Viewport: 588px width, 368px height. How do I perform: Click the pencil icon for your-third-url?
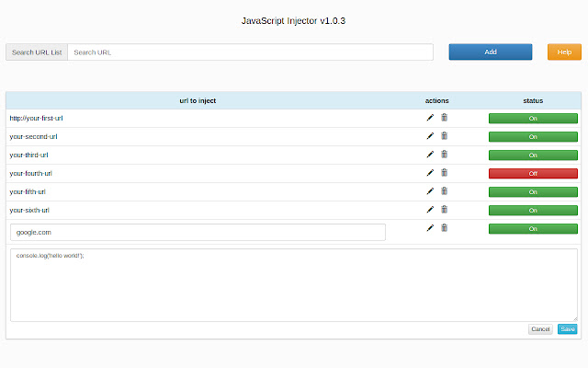pos(430,155)
